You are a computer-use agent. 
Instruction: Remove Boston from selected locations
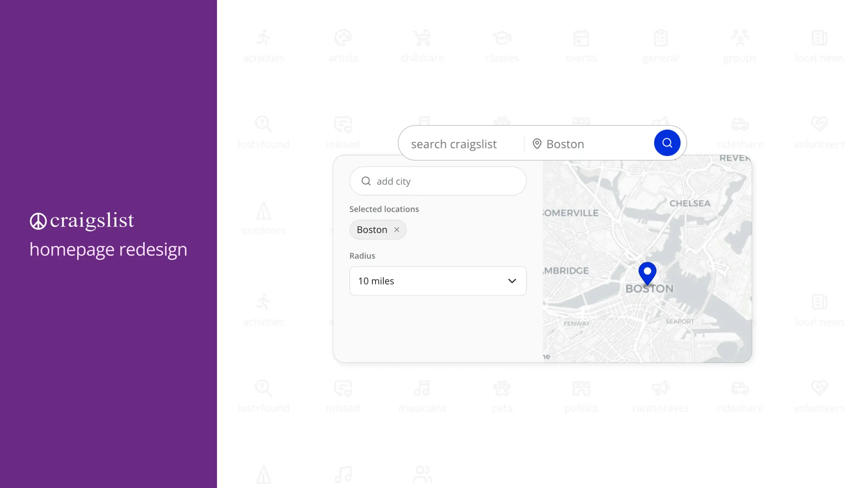397,230
